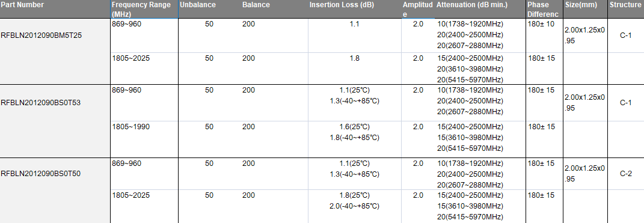Select the 2.0(-40~+85℃) insertion loss text
The height and width of the screenshot is (223, 644).
pyautogui.click(x=354, y=206)
